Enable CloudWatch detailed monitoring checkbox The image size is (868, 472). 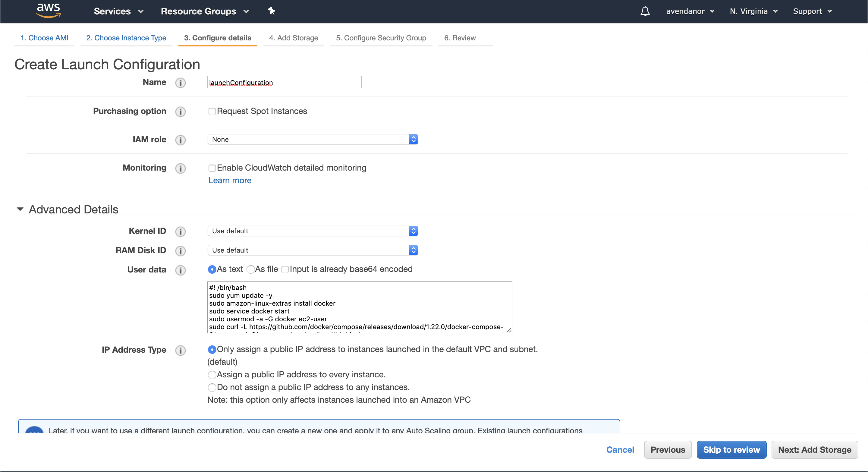212,168
